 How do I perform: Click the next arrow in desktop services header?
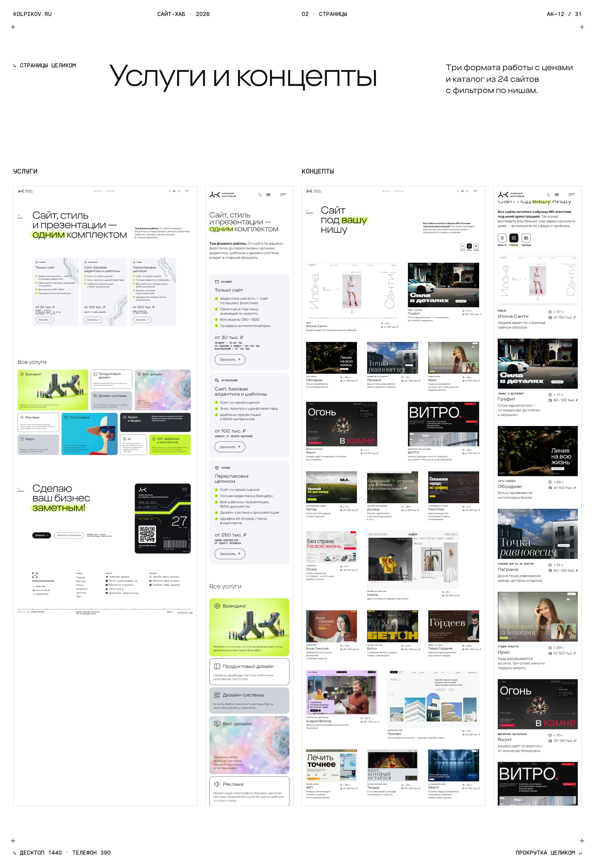point(110,191)
